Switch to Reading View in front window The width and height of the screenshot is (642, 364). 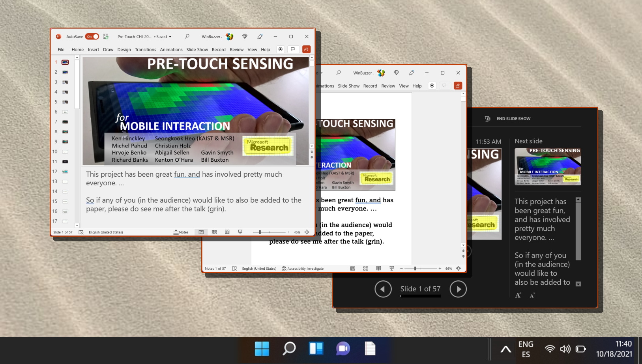point(227,232)
